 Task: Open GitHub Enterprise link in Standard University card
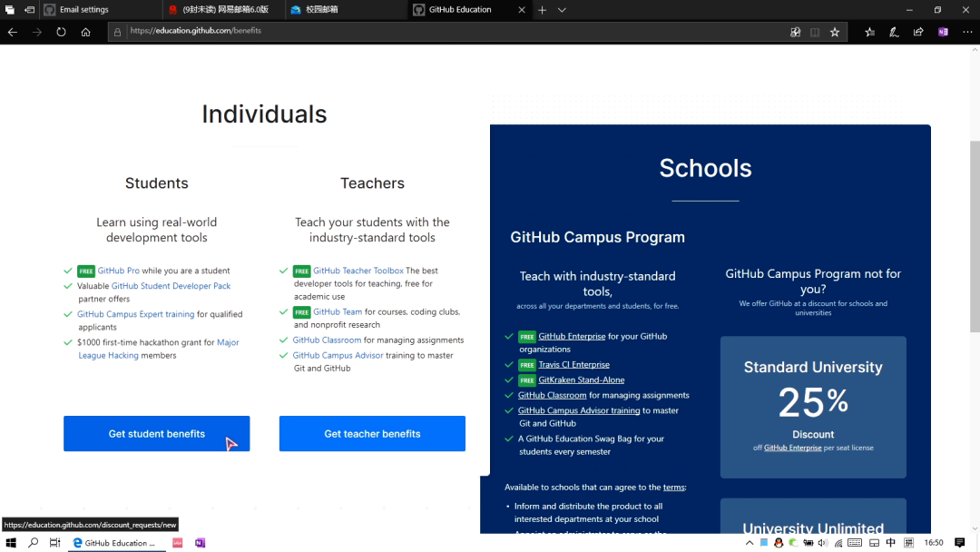[792, 448]
